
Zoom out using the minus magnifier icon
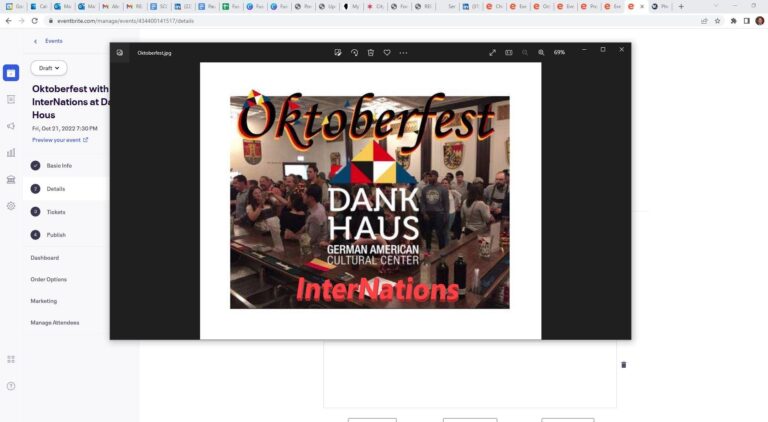(525, 52)
